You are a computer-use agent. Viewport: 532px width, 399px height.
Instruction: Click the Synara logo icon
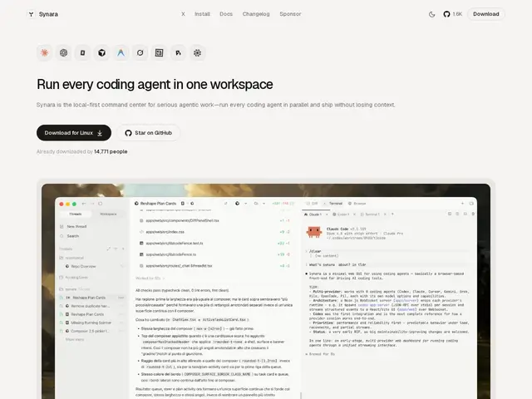click(x=32, y=14)
